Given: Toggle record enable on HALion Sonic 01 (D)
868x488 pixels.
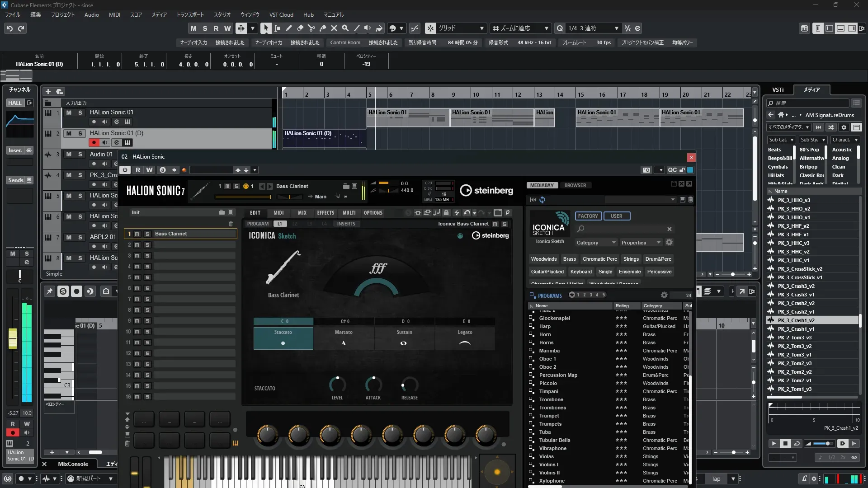Looking at the screenshot, I should 94,143.
